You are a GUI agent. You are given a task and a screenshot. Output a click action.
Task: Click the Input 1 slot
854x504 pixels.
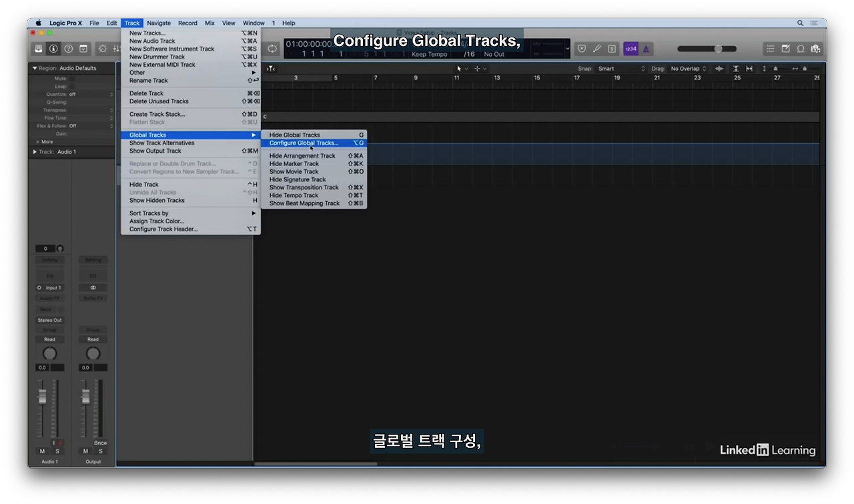coord(50,288)
